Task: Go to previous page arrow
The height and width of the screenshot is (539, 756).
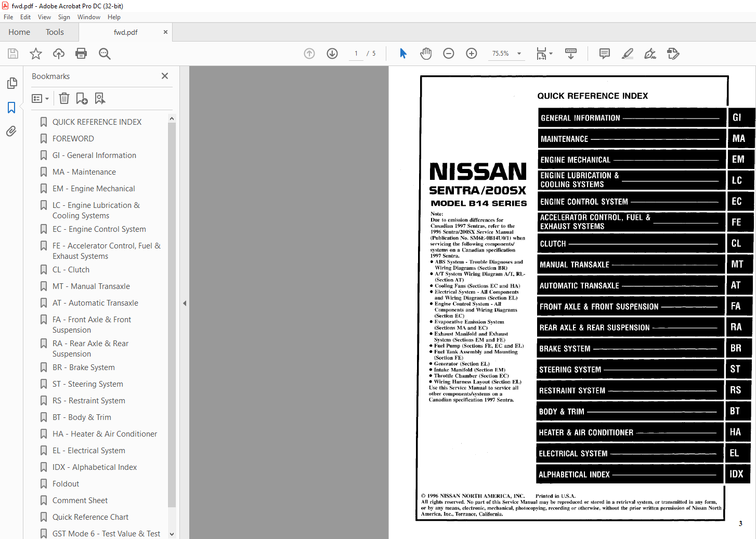Action: click(309, 54)
